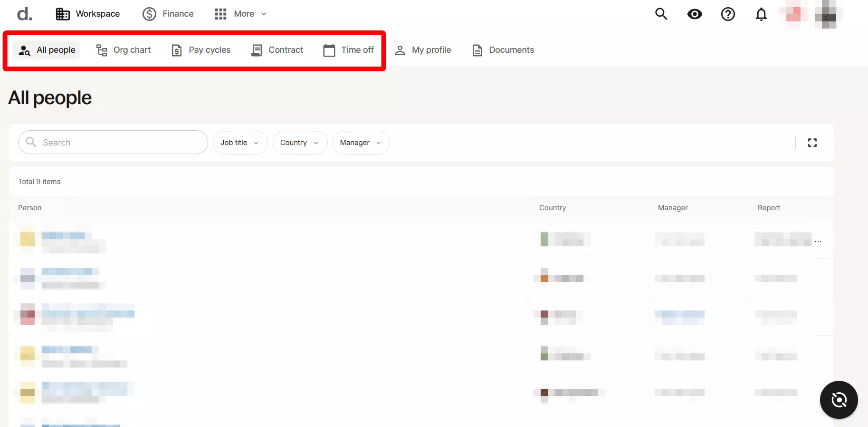Toggle the eye visibility icon in header
Screen dimensions: 868x427
pyautogui.click(x=694, y=14)
